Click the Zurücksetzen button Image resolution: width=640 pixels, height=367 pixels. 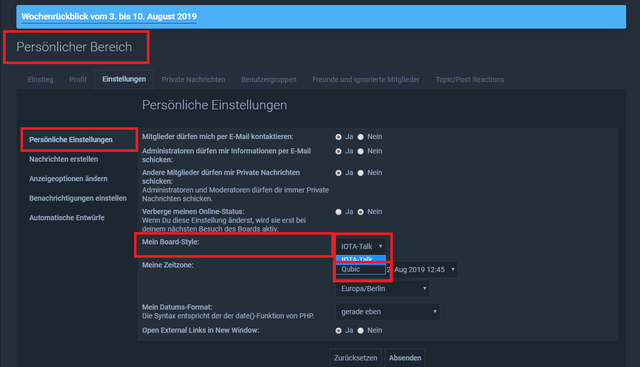click(356, 358)
